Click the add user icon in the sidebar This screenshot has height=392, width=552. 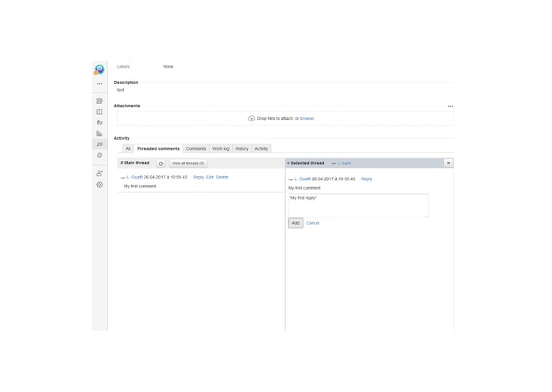click(x=99, y=173)
